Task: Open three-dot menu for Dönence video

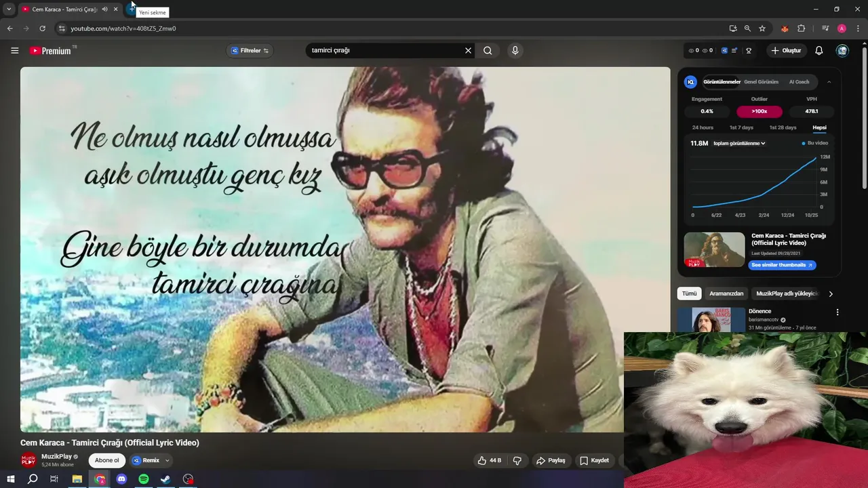Action: [837, 312]
